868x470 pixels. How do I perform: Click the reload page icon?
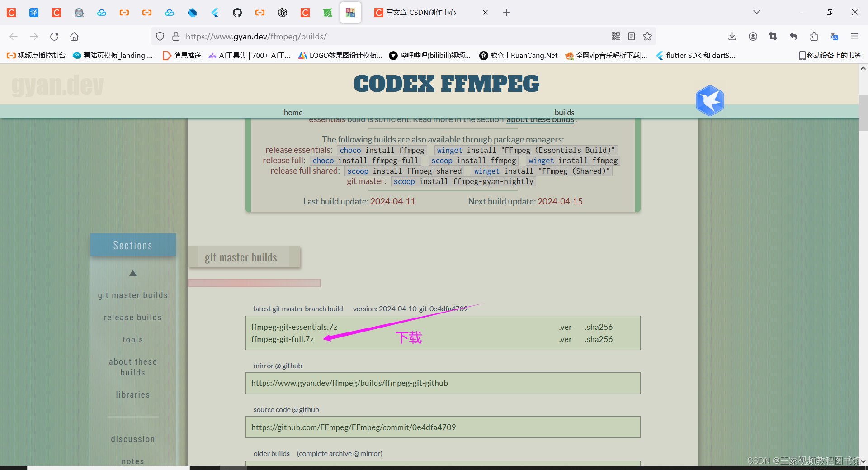(x=54, y=36)
